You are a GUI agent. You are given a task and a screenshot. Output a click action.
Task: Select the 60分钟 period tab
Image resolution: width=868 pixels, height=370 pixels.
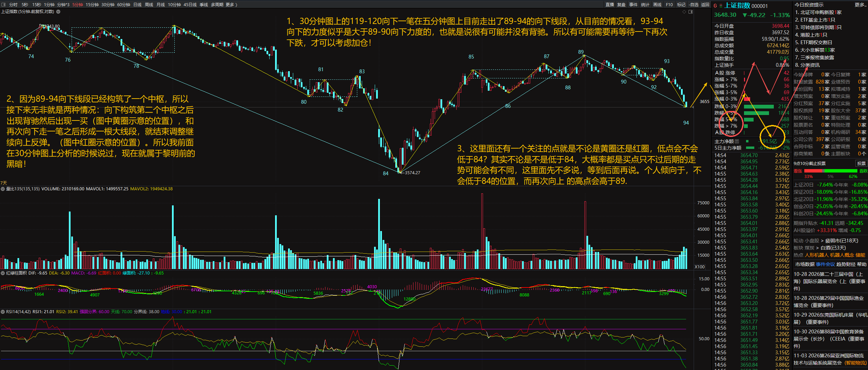(124, 4)
